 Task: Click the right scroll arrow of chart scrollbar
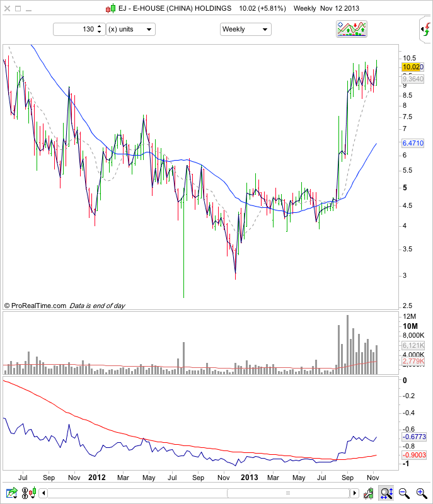point(354,493)
